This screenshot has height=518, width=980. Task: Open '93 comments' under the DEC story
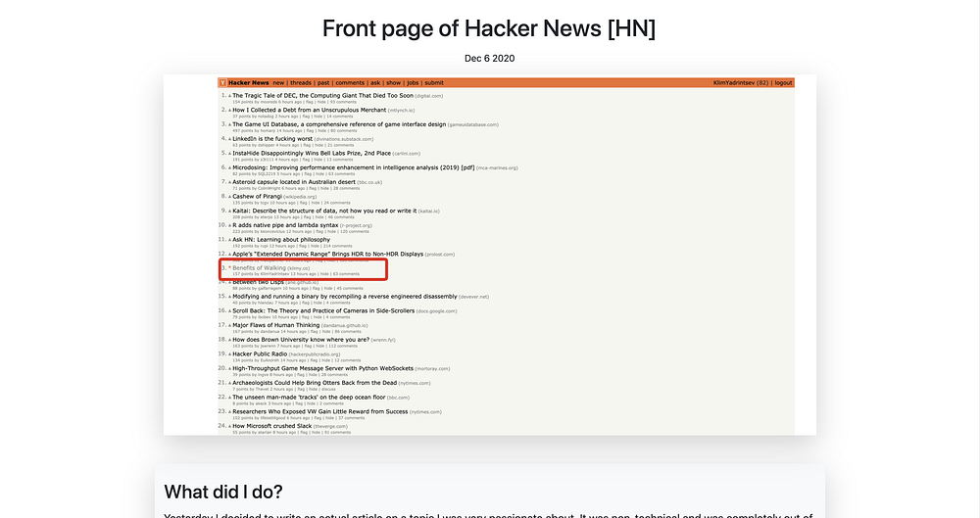343,102
